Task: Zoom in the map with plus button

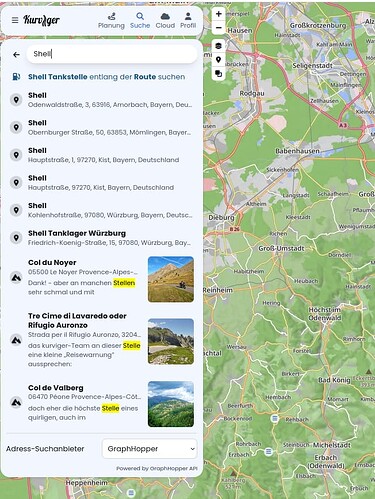Action: click(219, 14)
